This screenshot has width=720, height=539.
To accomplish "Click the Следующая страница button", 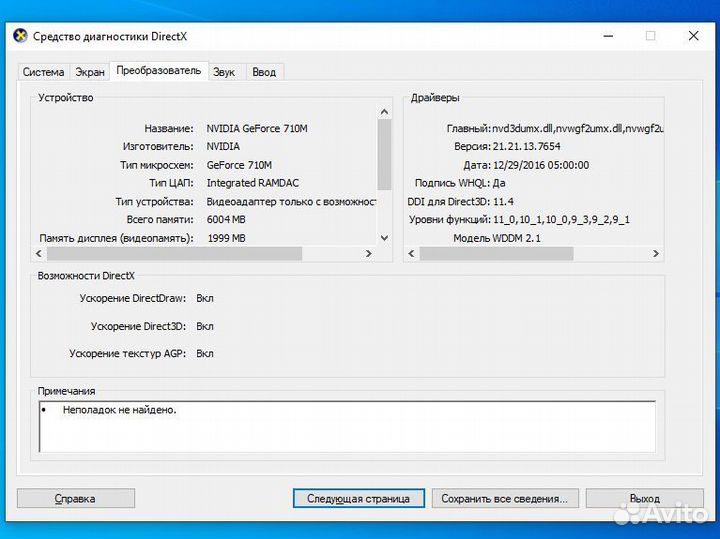I will click(359, 499).
